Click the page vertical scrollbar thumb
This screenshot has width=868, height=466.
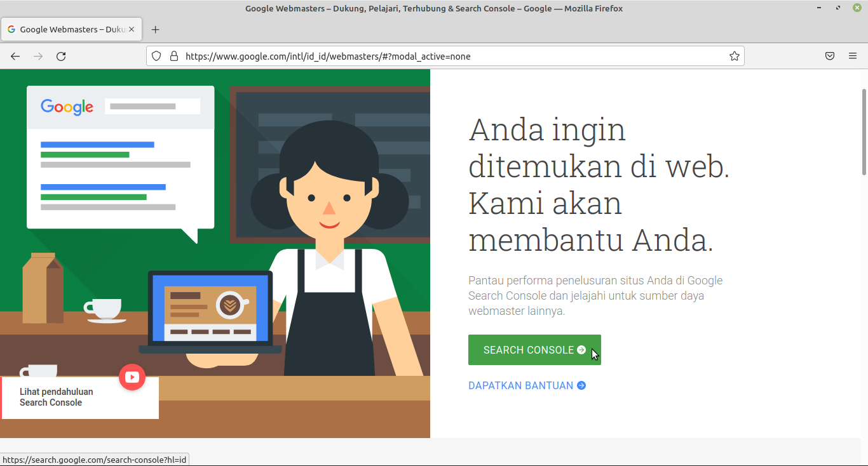point(864,131)
